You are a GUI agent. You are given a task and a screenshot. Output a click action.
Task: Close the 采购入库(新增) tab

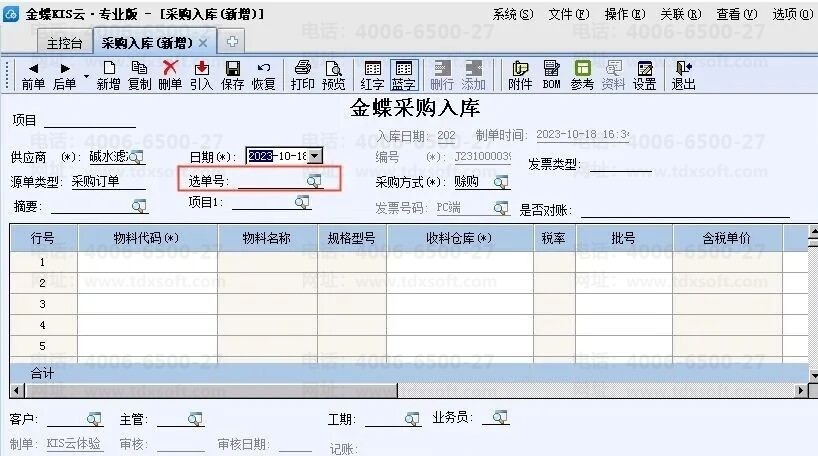coord(203,43)
